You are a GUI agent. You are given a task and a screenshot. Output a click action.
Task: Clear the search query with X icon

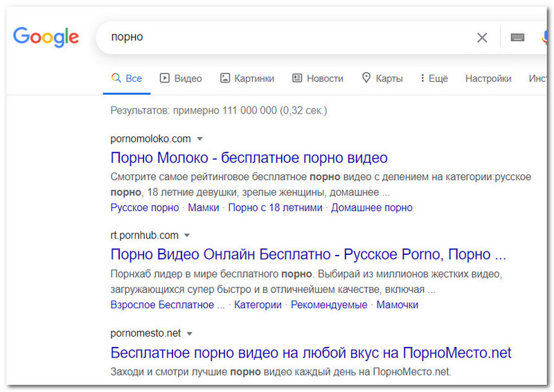click(482, 37)
